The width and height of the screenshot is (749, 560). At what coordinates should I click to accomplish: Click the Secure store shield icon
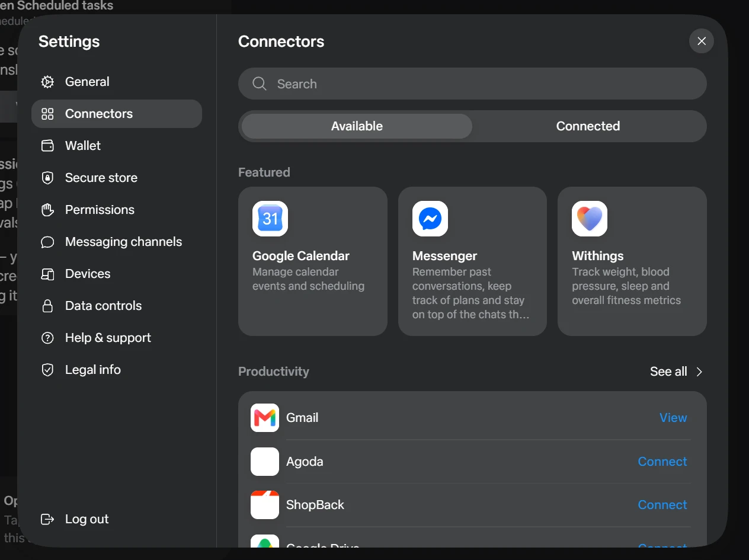tap(47, 178)
